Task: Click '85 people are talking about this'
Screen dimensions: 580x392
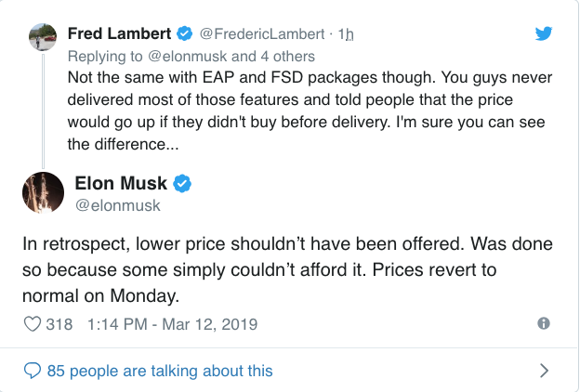Action: (160, 371)
